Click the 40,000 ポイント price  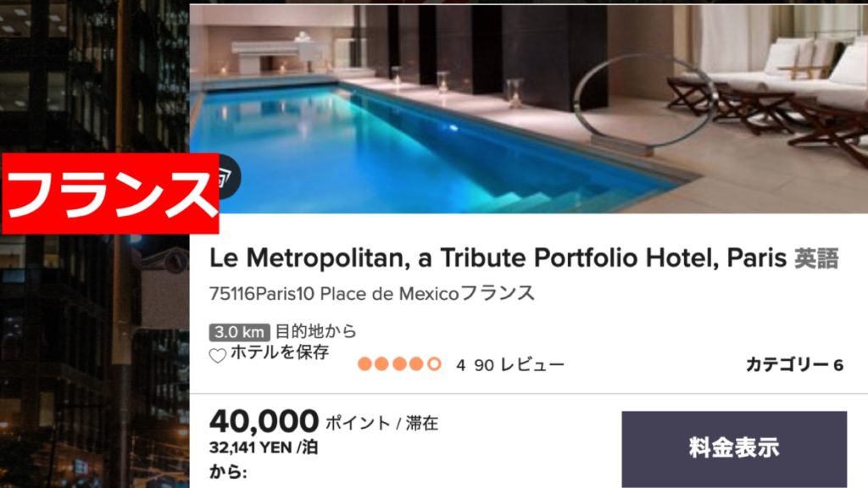(324, 422)
